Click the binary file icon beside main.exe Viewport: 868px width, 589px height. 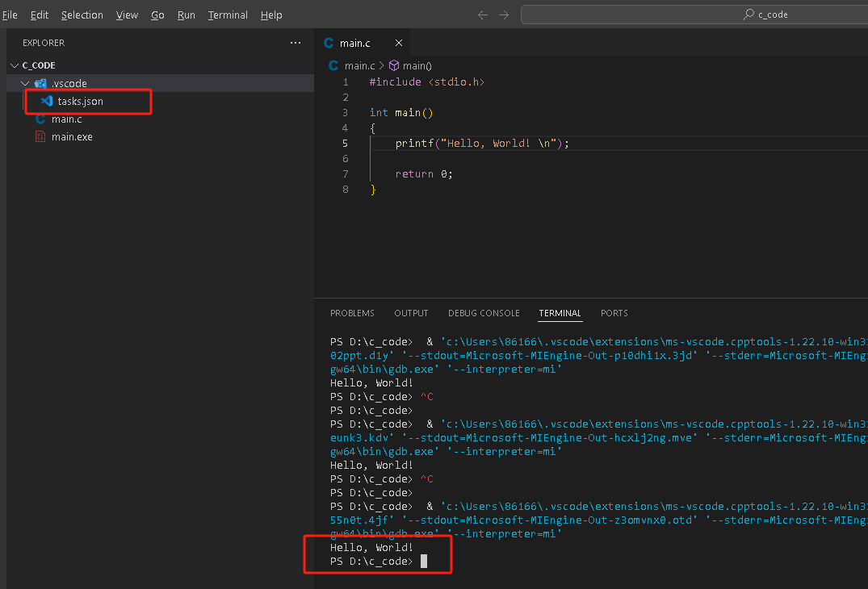(x=40, y=136)
